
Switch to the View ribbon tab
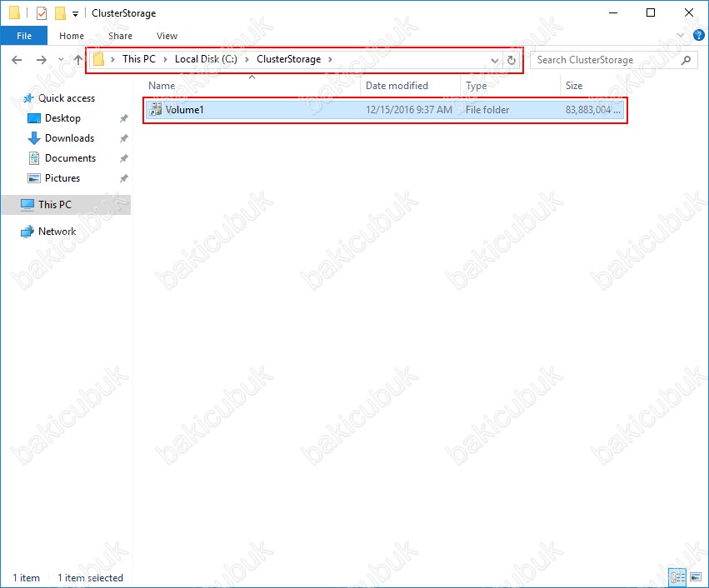click(167, 36)
